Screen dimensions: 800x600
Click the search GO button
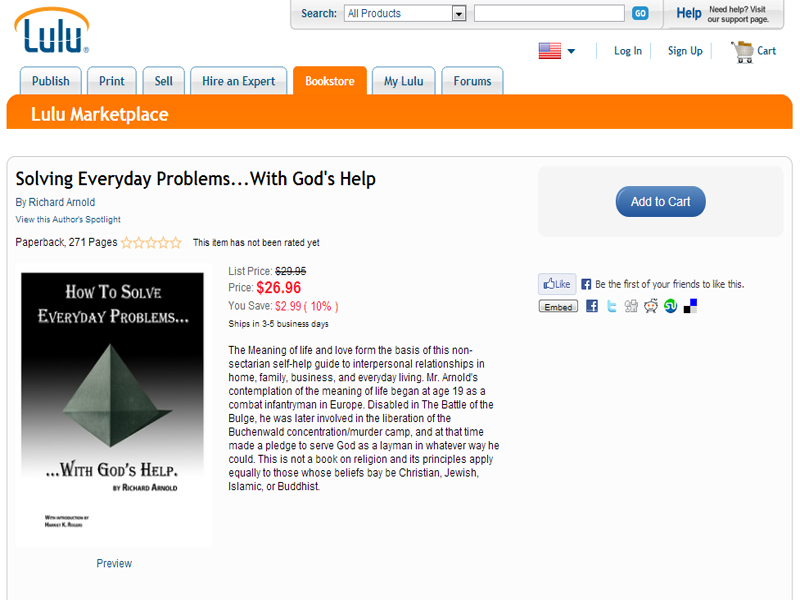tap(640, 13)
